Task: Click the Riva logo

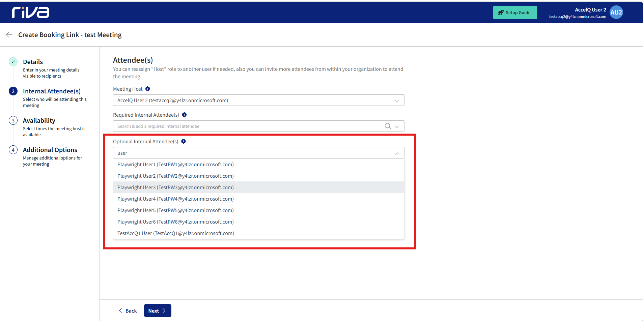Action: click(31, 12)
